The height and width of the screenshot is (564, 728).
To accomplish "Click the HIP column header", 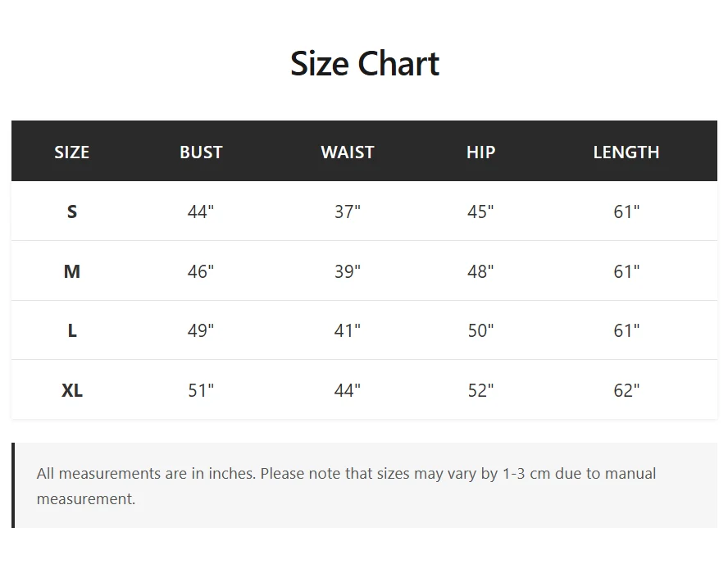I will point(480,152).
